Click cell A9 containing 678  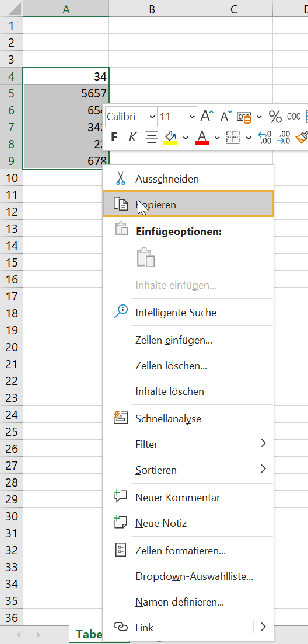(66, 160)
